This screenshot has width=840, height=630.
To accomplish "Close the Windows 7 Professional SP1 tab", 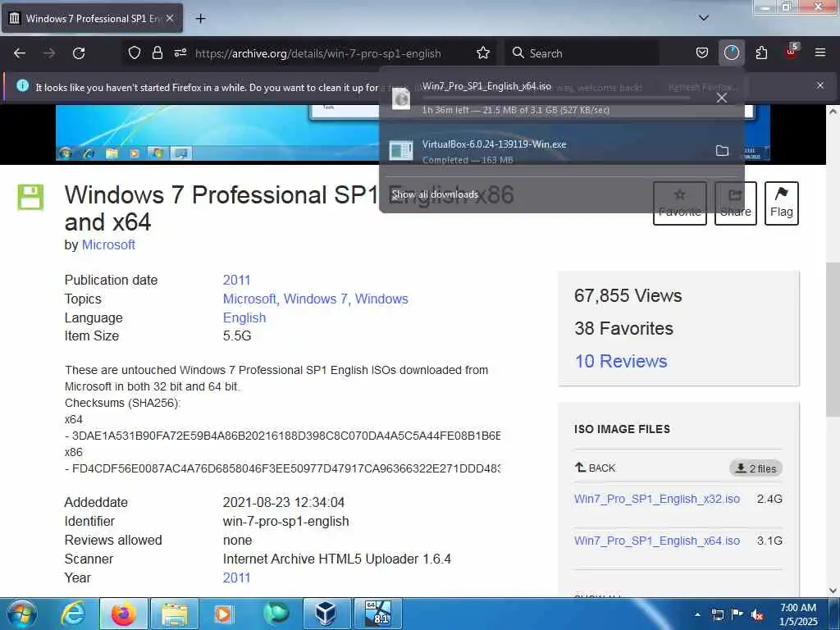I will pos(170,18).
